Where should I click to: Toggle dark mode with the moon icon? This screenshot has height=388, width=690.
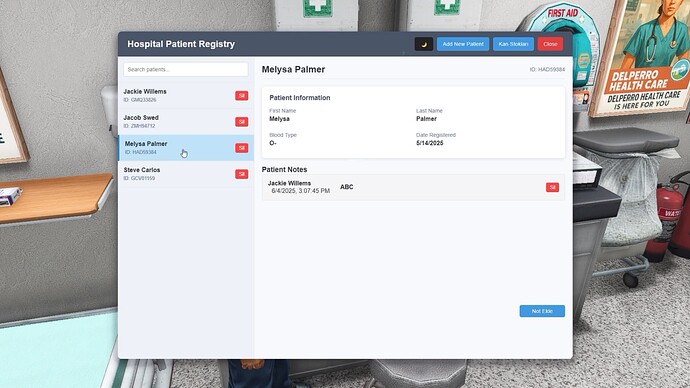[423, 44]
